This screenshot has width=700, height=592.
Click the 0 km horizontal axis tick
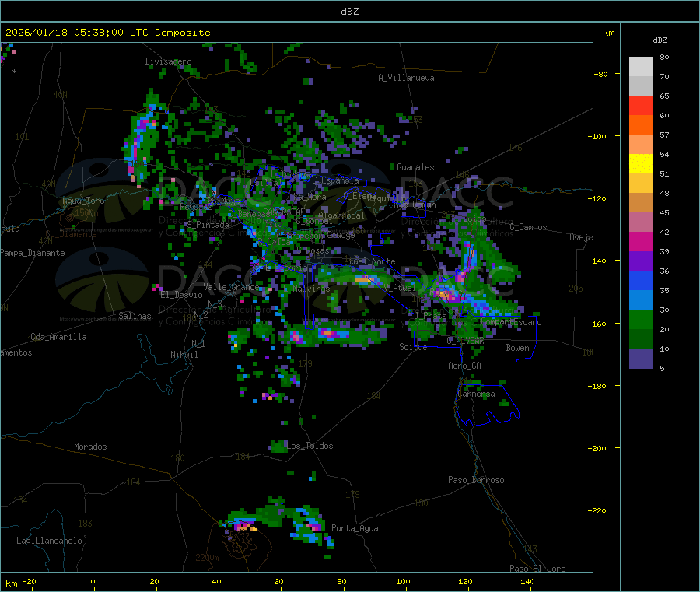click(x=93, y=581)
